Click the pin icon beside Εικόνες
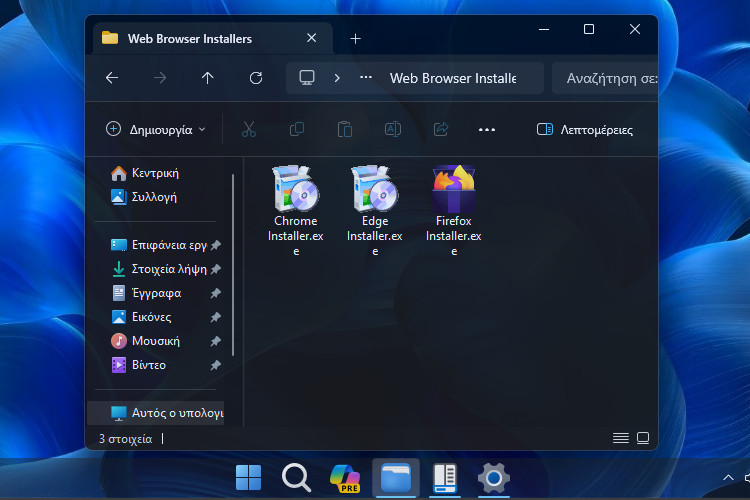Viewport: 750px width, 500px height. (216, 317)
